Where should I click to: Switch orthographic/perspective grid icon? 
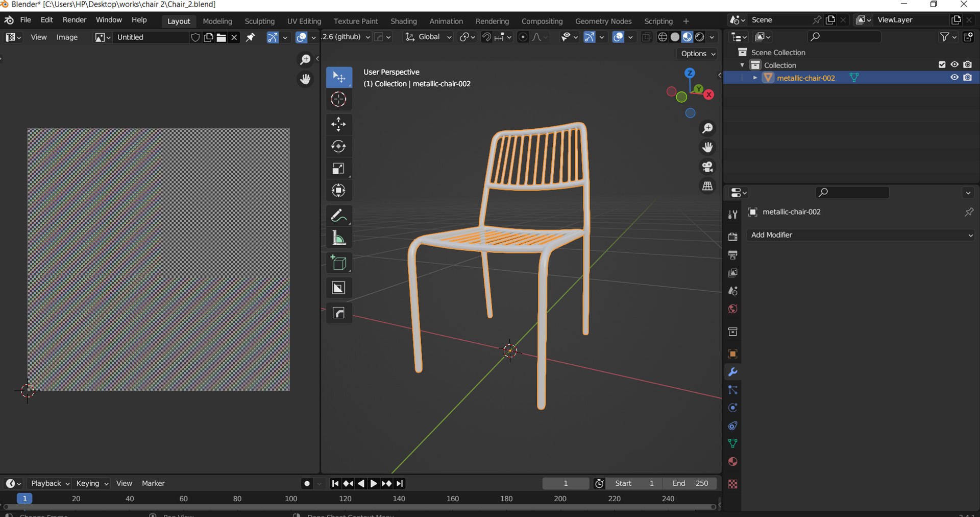pos(707,186)
